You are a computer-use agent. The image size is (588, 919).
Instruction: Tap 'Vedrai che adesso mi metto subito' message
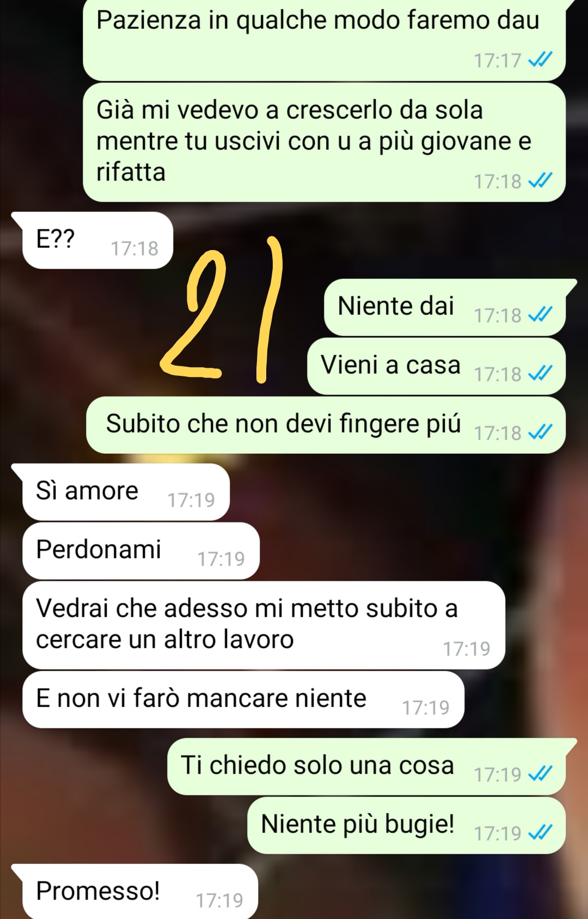coord(264,625)
